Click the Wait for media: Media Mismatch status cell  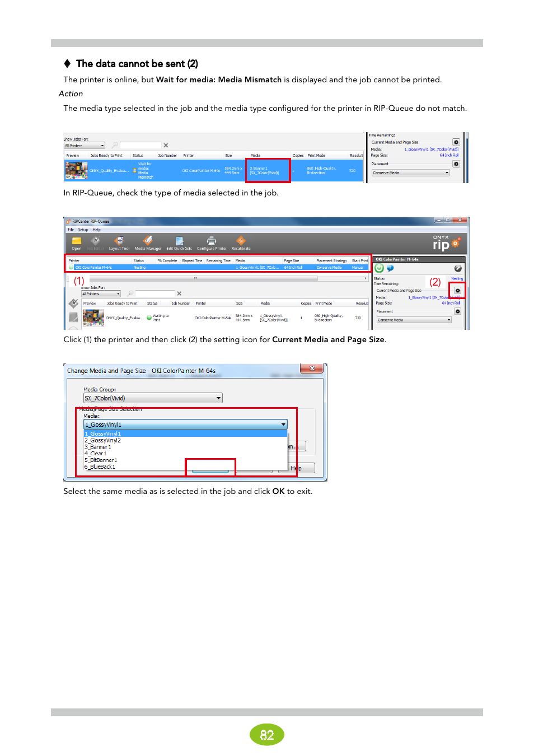tap(145, 170)
